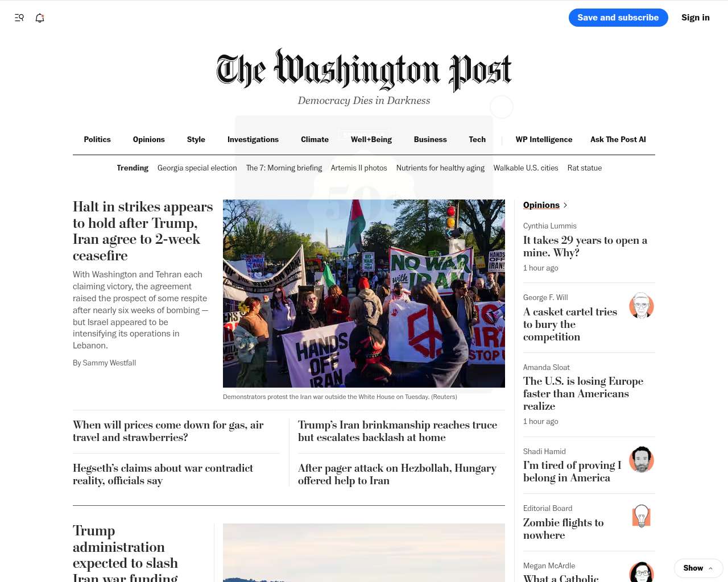This screenshot has height=582, width=728.
Task: Click the notifications bell icon
Action: [x=40, y=18]
